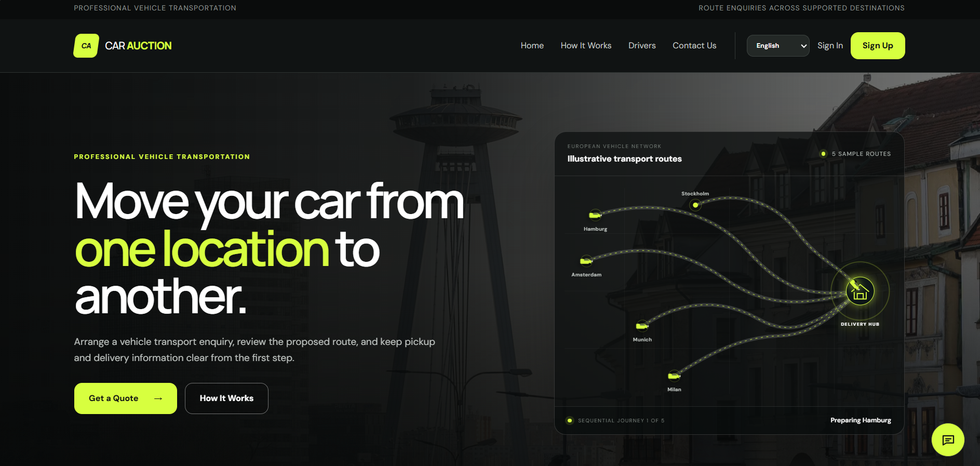
Task: Open the Contact Us nav link
Action: (694, 46)
